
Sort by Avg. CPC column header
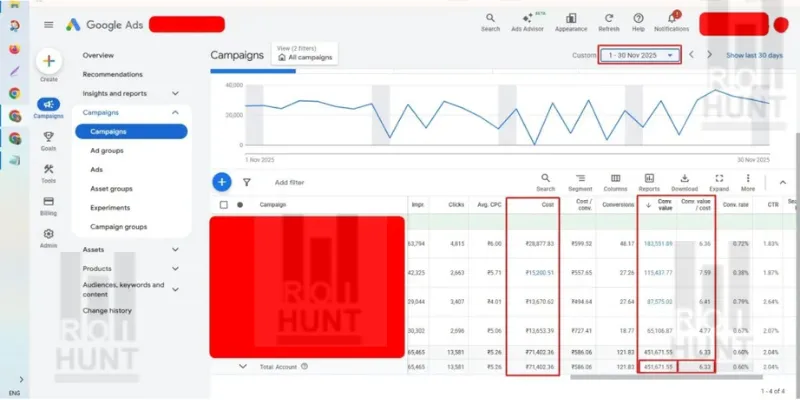pyautogui.click(x=487, y=205)
